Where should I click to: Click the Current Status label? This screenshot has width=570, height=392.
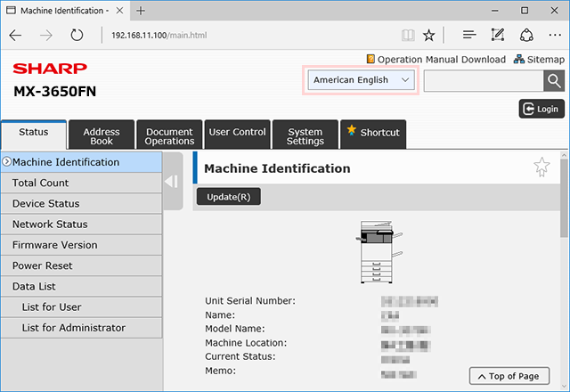pyautogui.click(x=240, y=356)
